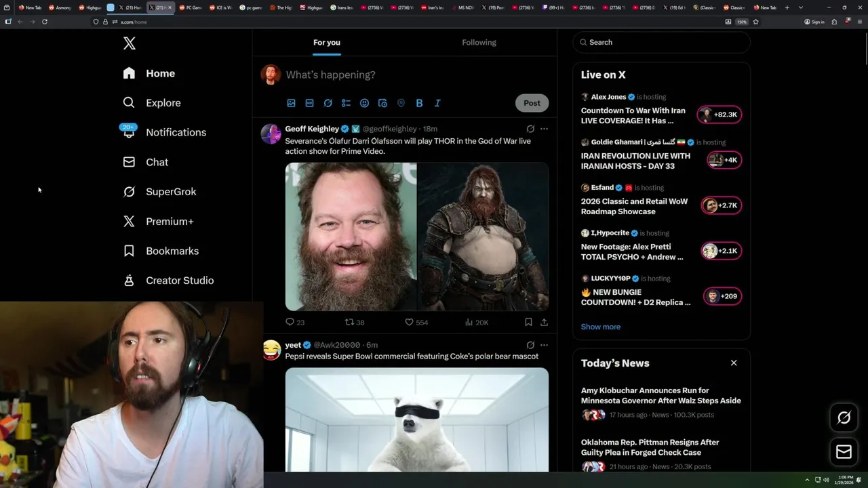Open Geoff Keighley's profile name
The image size is (868, 488).
(x=312, y=129)
